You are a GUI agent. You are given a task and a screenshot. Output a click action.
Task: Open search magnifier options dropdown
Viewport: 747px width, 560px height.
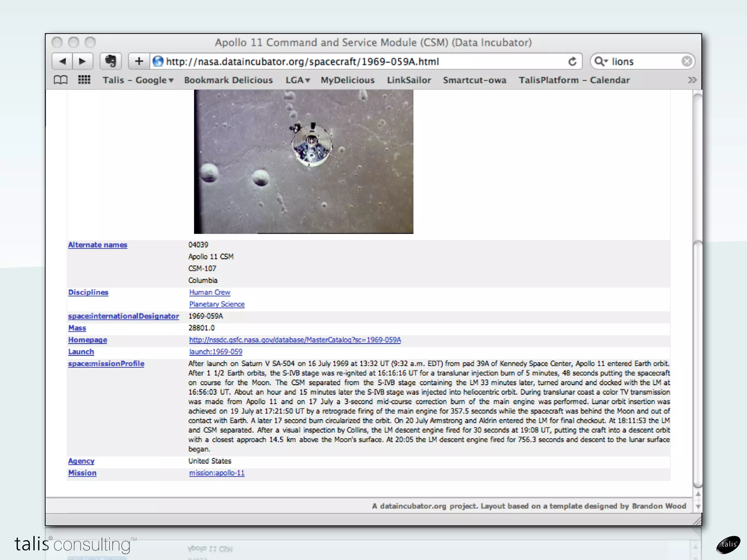tap(601, 61)
